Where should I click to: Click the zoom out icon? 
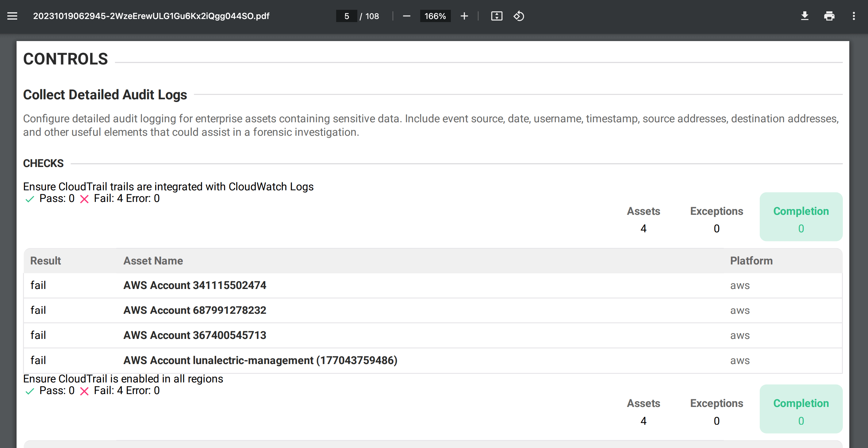[407, 16]
